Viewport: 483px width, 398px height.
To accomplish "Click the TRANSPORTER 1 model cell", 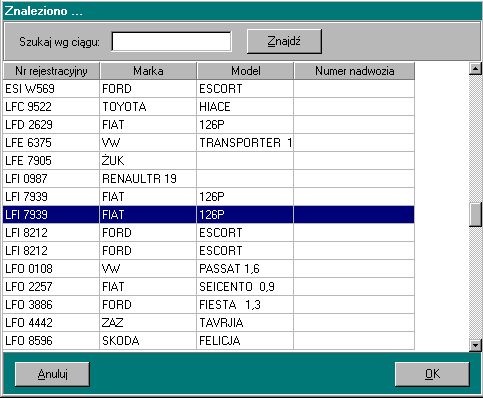I will tap(245, 143).
